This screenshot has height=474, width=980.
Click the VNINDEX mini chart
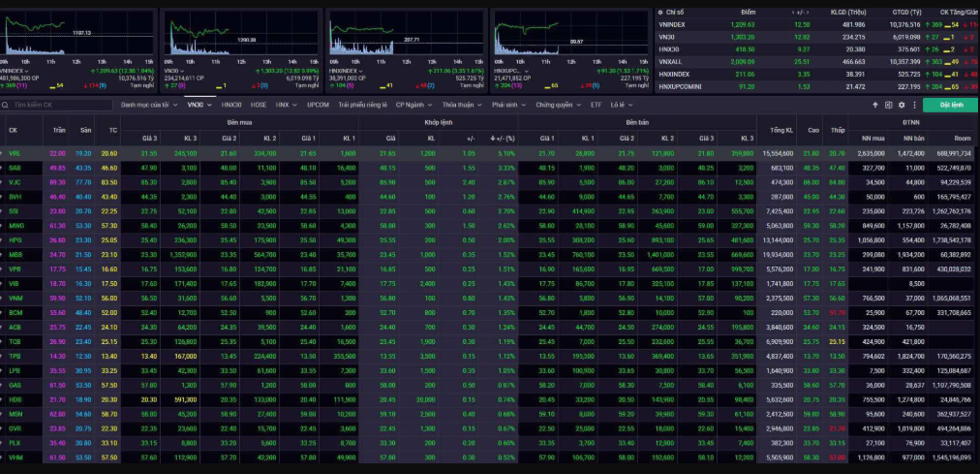click(x=77, y=34)
